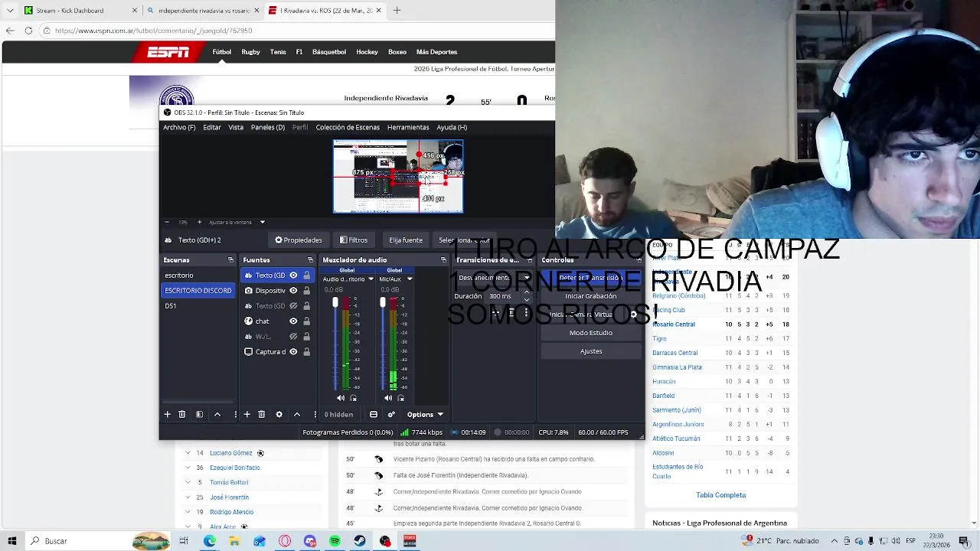Open Windows Start menu
This screenshot has width=980, height=551.
tap(12, 541)
